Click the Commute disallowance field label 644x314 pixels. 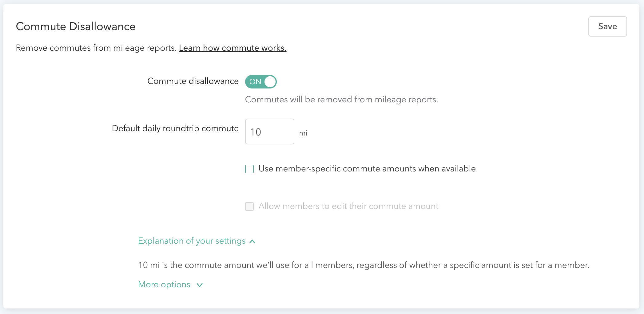[193, 81]
